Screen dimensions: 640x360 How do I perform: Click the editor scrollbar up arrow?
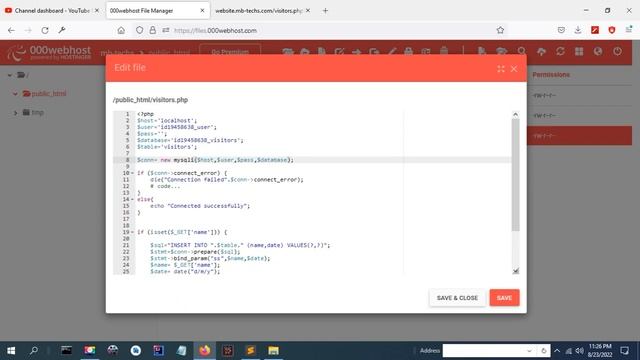pos(516,115)
